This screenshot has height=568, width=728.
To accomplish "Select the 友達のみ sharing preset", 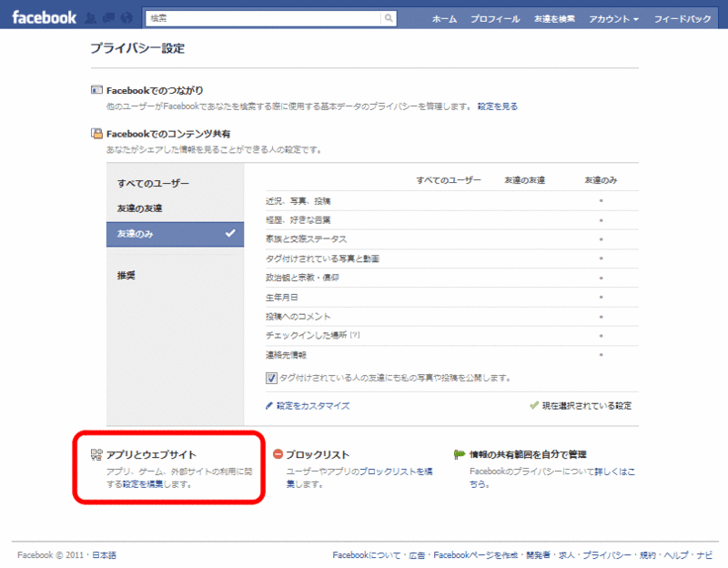I will [175, 234].
